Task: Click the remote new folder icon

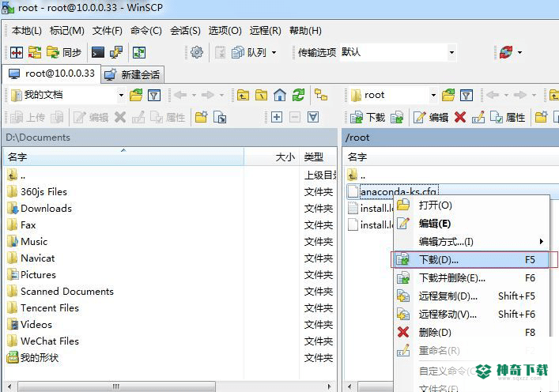Action: click(x=541, y=117)
